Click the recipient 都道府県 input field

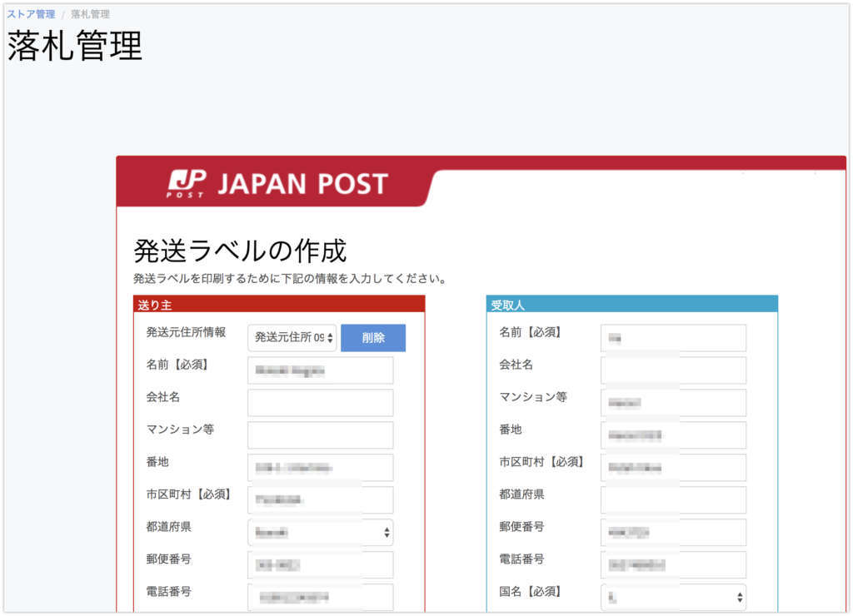point(673,499)
